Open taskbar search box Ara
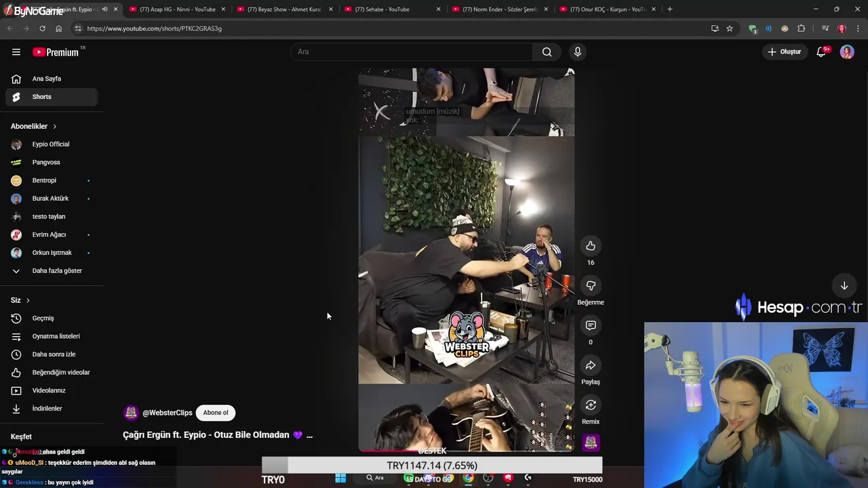Image resolution: width=868 pixels, height=488 pixels. pyautogui.click(x=375, y=478)
